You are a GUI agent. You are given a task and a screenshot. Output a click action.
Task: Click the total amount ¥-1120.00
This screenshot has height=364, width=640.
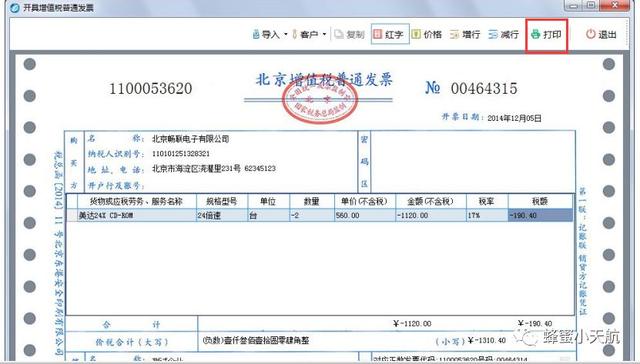click(x=412, y=324)
